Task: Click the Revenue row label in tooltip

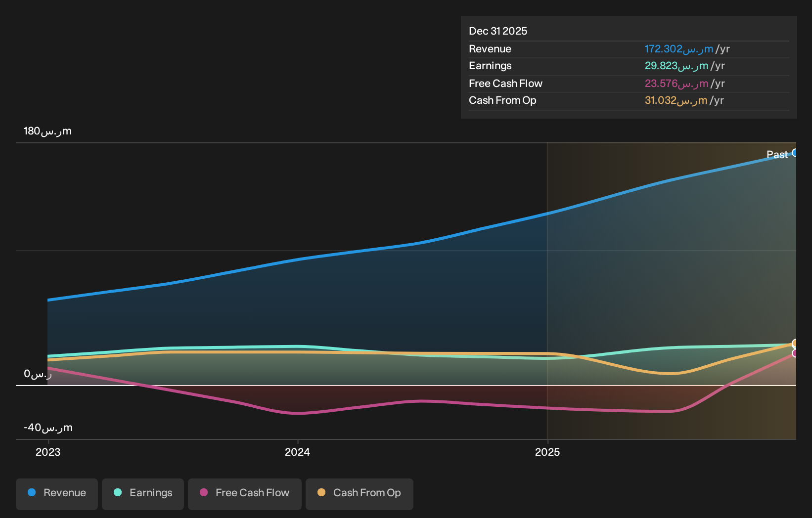Action: 490,49
